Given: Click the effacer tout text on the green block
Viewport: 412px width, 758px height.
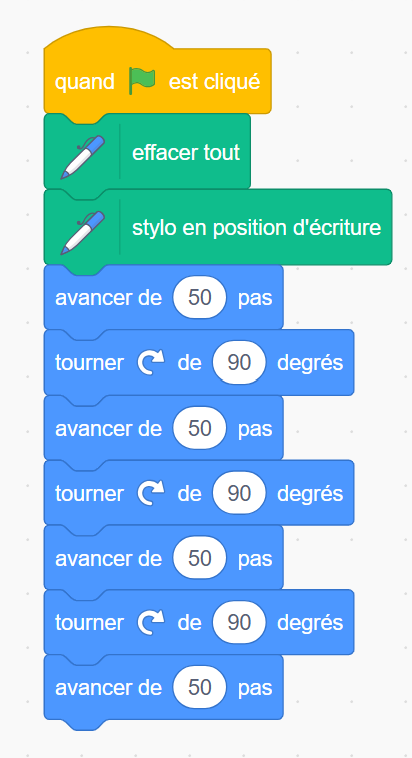Looking at the screenshot, I should [x=186, y=153].
